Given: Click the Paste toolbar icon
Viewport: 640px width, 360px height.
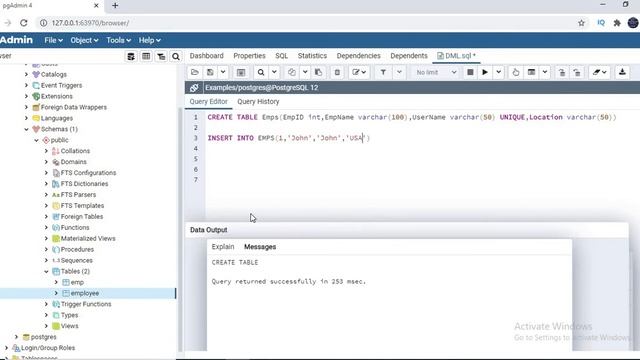Looking at the screenshot, I should (x=318, y=72).
